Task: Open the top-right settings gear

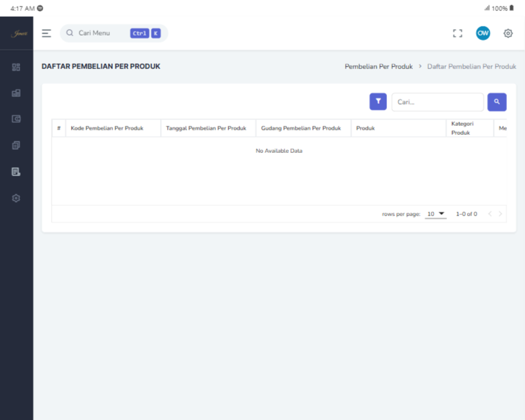Action: click(x=508, y=34)
